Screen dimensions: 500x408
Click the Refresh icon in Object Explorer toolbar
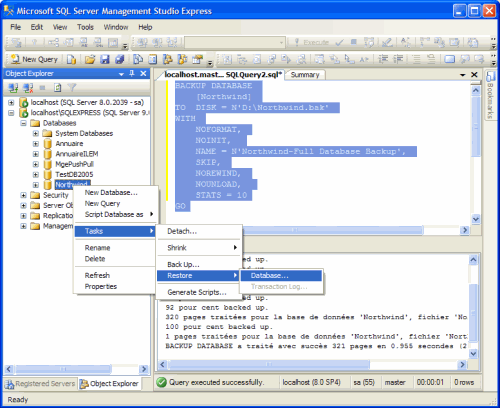(x=58, y=88)
